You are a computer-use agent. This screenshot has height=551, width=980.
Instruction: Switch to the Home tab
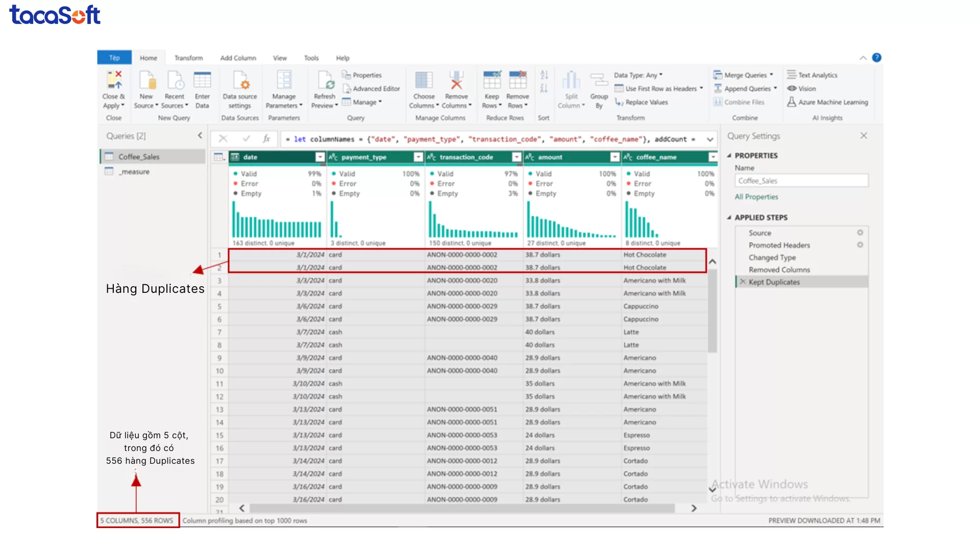[149, 58]
